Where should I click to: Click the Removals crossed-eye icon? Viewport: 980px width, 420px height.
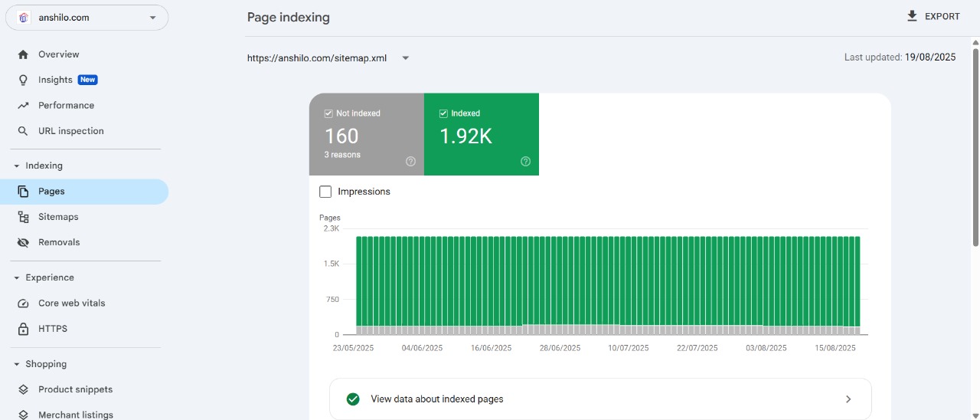[23, 242]
